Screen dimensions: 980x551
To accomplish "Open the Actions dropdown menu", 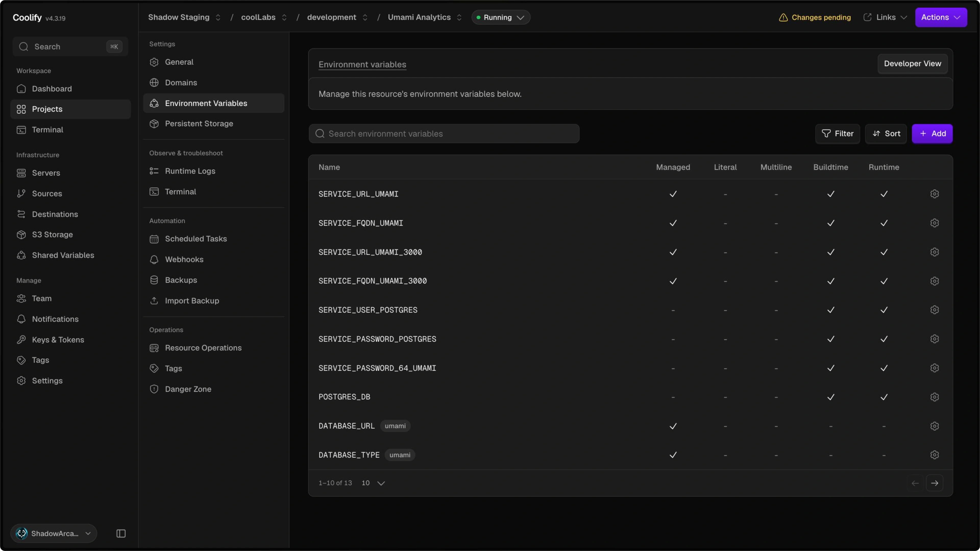I will coord(941,18).
